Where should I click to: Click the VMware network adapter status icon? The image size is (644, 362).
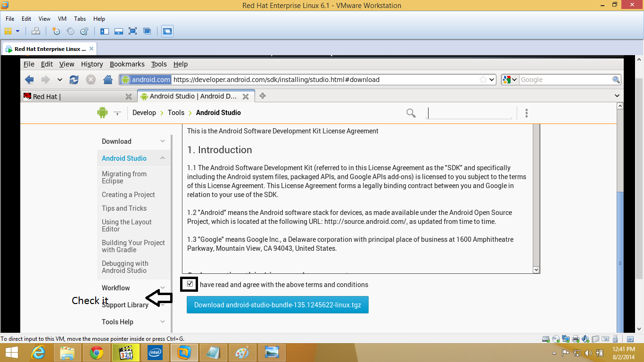point(565,339)
